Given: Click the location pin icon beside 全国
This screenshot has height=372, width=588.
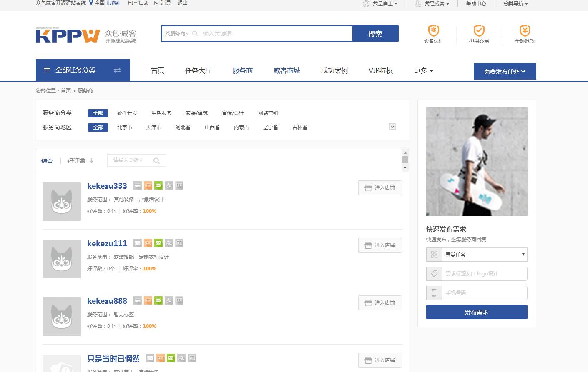Looking at the screenshot, I should tap(91, 3).
